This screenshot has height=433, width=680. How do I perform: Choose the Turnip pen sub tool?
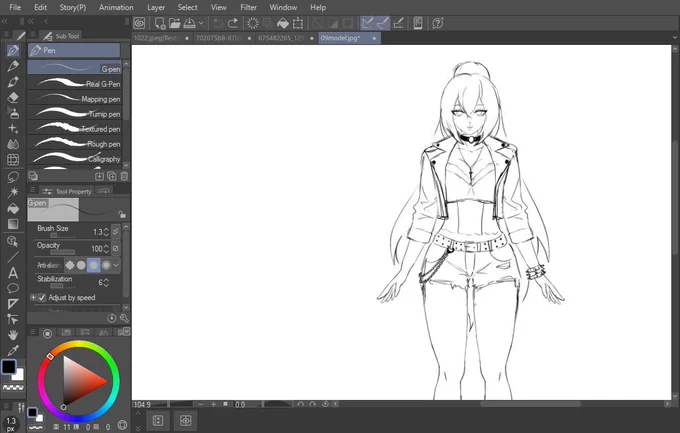point(75,114)
